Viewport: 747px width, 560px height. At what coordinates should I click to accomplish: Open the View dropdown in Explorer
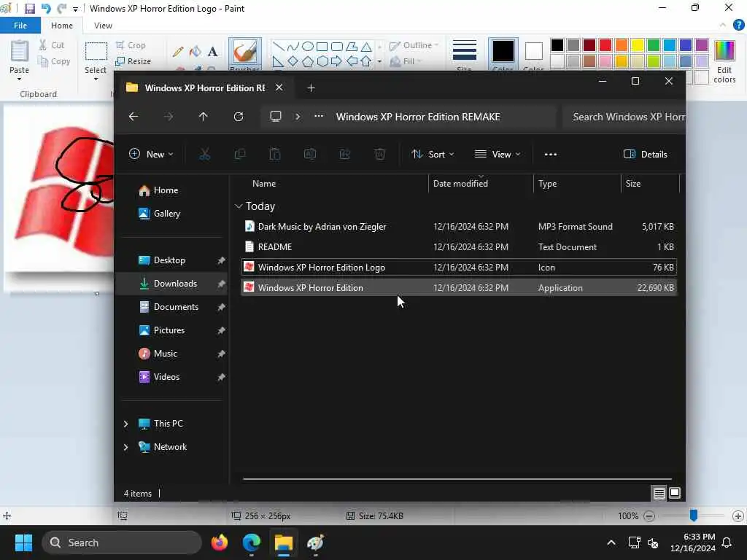(x=498, y=155)
